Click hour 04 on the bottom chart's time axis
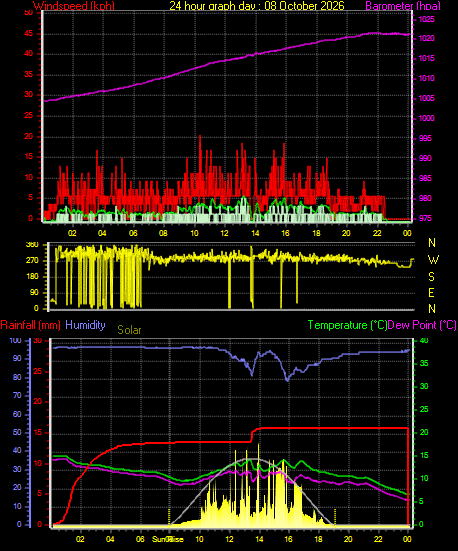 (x=110, y=539)
